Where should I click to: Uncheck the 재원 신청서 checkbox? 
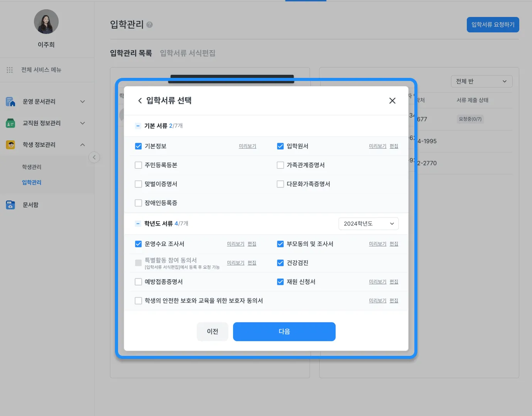(280, 282)
